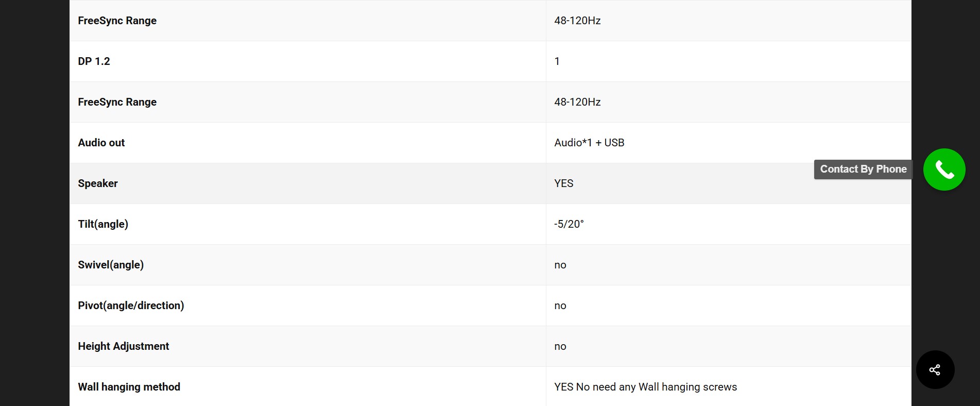Select the Swivel(angle) row label

pos(111,265)
